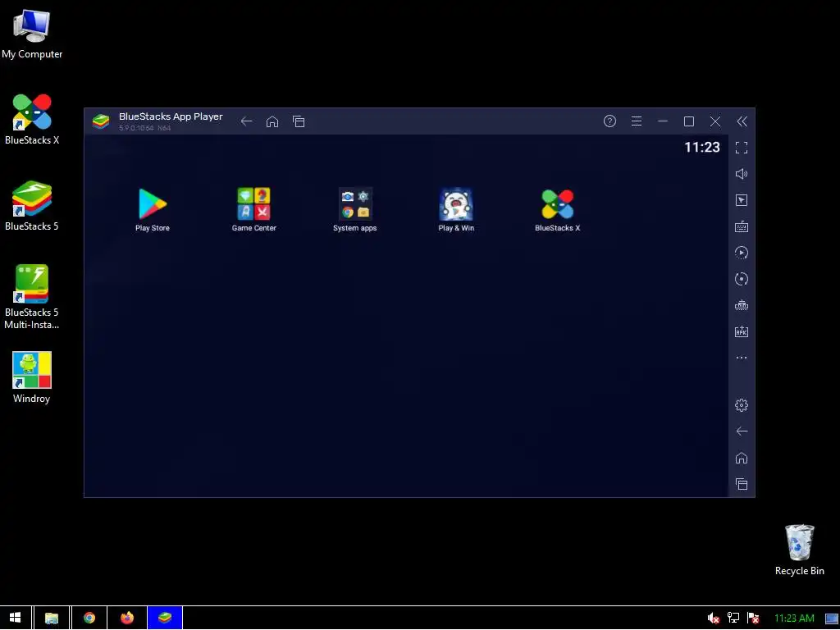Viewport: 840px width, 630px height.
Task: Open BlueStacks settings gear icon
Action: pyautogui.click(x=742, y=405)
